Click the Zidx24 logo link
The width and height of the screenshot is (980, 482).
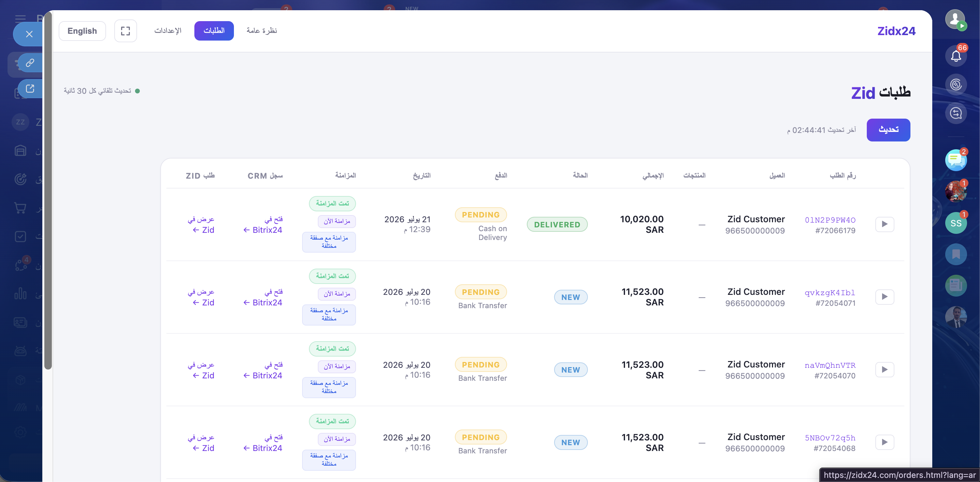point(896,31)
